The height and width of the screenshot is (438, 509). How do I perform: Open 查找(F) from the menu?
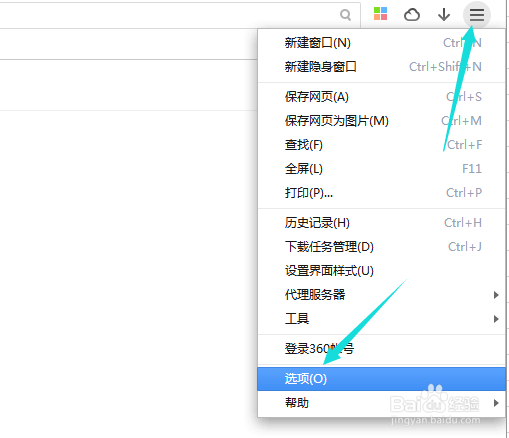point(382,145)
